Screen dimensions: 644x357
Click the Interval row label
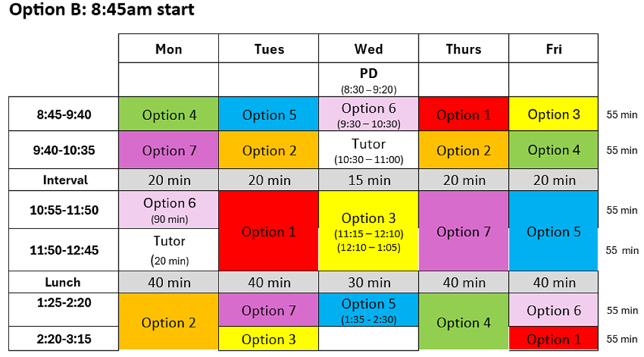(64, 180)
